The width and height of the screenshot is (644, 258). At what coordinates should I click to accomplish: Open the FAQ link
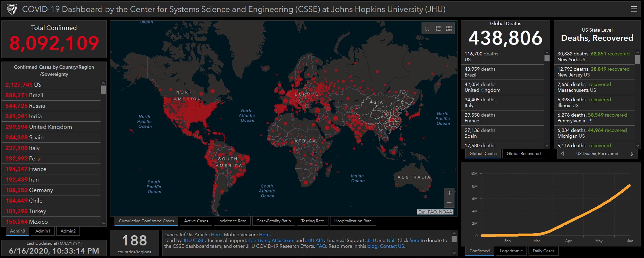click(321, 246)
